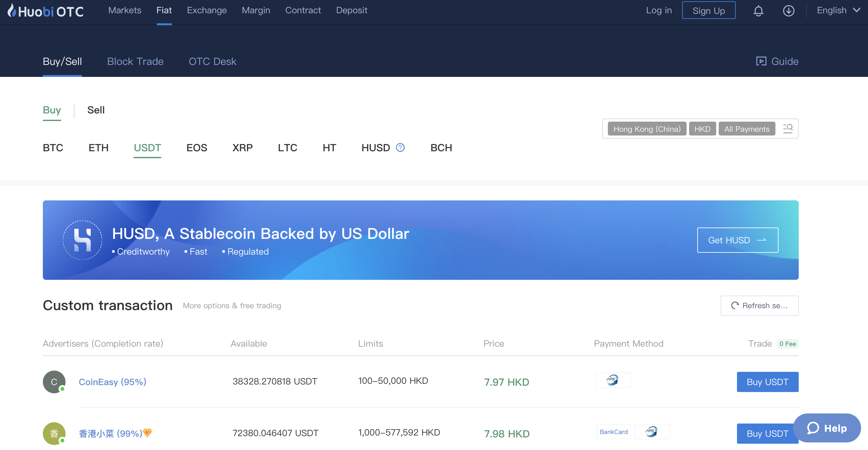Open the Deposit menu item
Screen dimensions: 868x450
(351, 10)
